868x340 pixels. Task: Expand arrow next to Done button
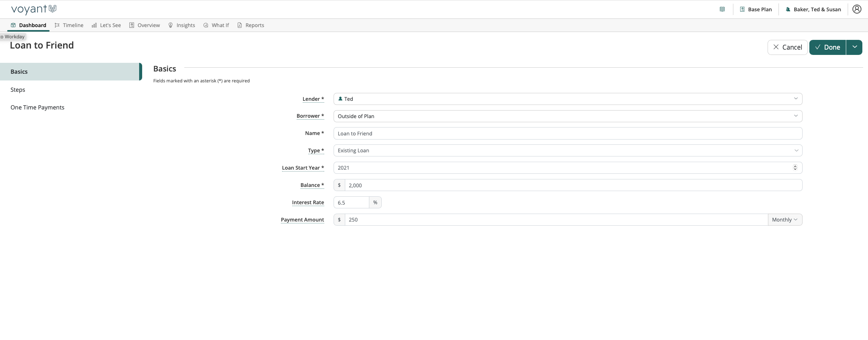tap(854, 47)
